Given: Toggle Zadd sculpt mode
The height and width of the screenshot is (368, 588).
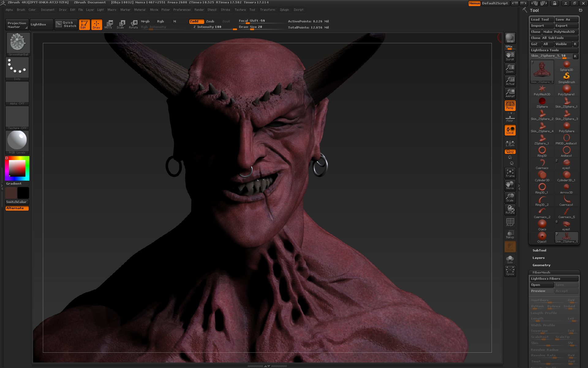Looking at the screenshot, I should pyautogui.click(x=196, y=21).
